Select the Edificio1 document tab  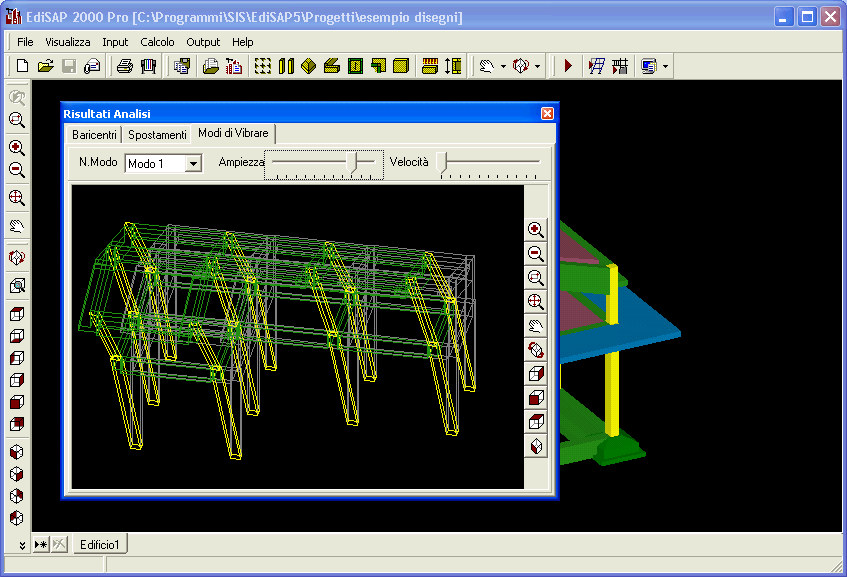coord(101,545)
